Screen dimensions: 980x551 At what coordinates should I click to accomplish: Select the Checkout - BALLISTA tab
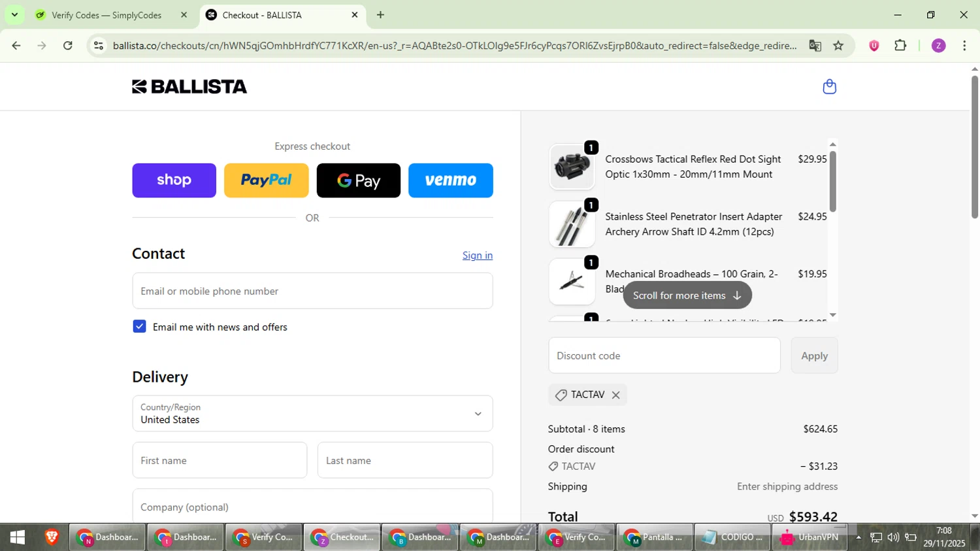tap(281, 14)
